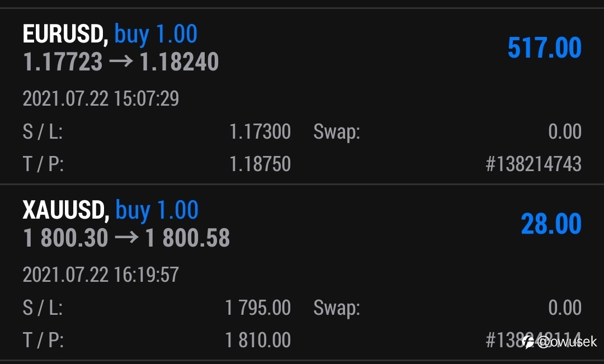Click the @owusek watermark logo icon

point(528,342)
